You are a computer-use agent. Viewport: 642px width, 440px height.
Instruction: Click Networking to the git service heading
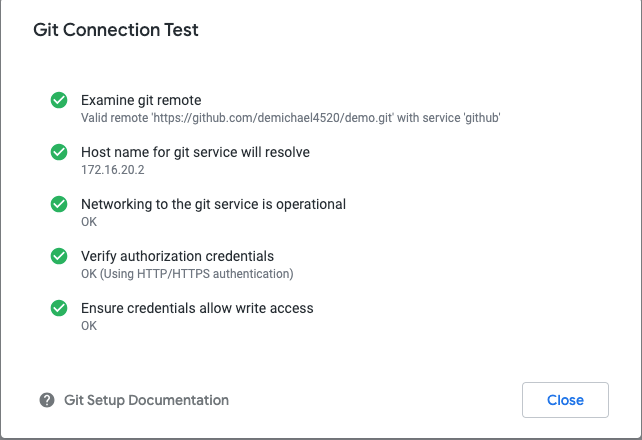click(213, 204)
